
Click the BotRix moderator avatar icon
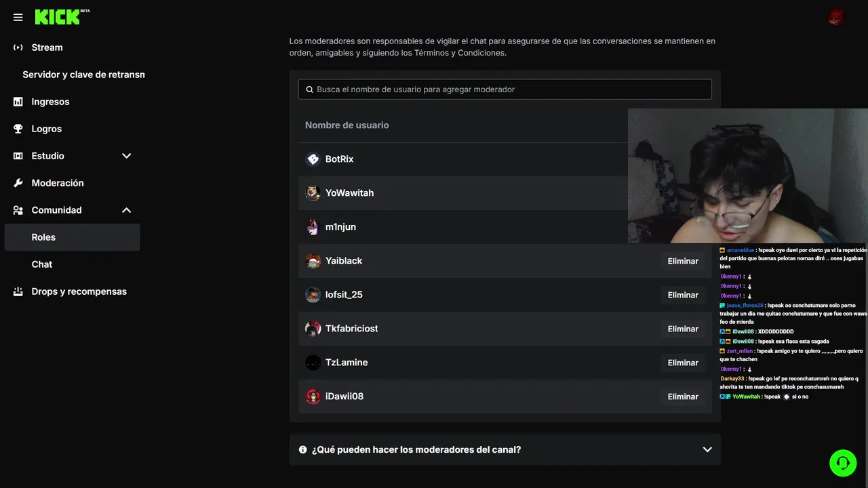pyautogui.click(x=313, y=159)
